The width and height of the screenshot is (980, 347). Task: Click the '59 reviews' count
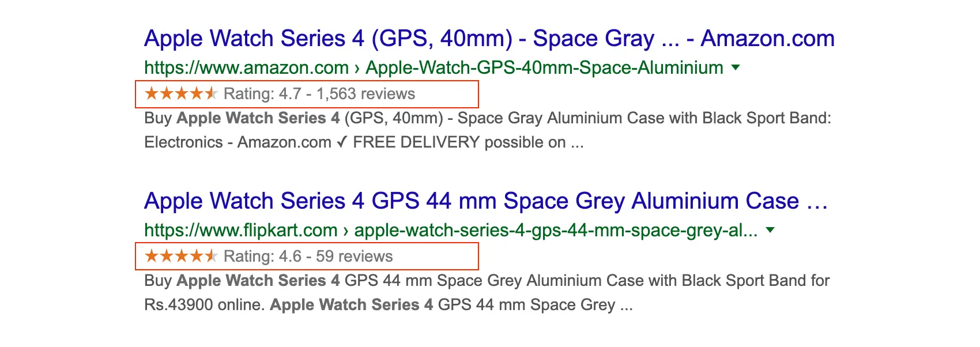click(354, 257)
